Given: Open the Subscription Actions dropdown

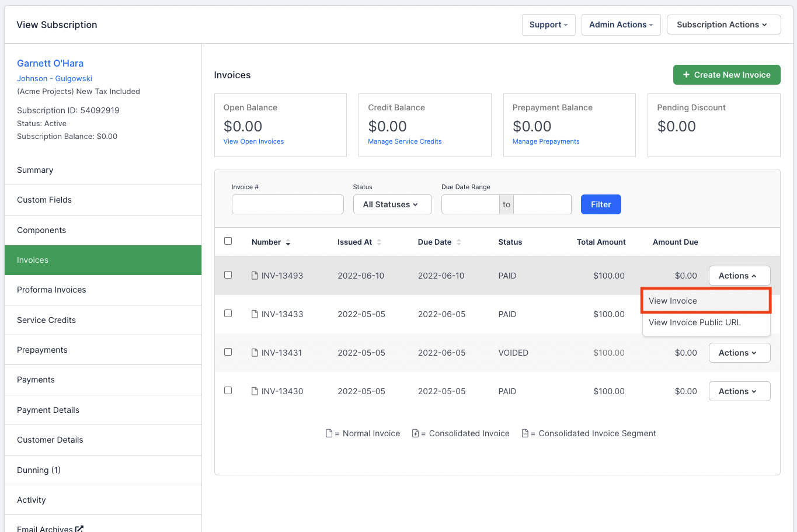Looking at the screenshot, I should coord(723,25).
